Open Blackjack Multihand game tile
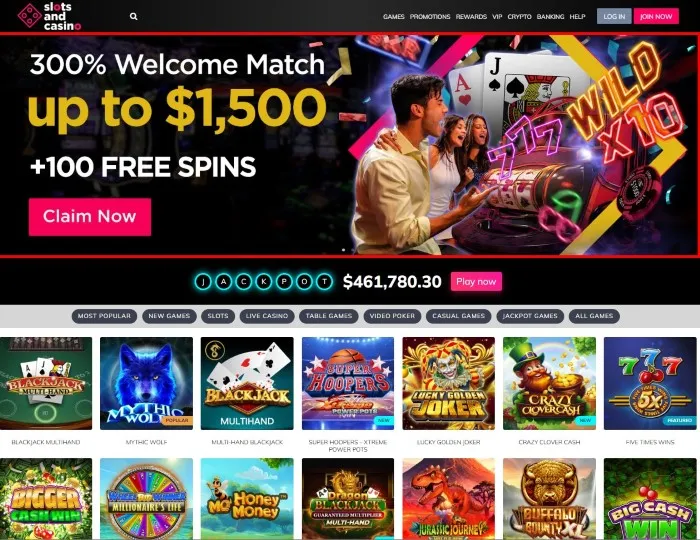Image resolution: width=700 pixels, height=540 pixels. coord(46,383)
